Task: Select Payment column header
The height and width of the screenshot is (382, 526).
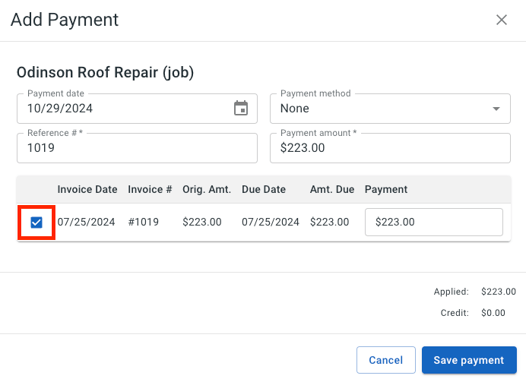Action: point(386,189)
